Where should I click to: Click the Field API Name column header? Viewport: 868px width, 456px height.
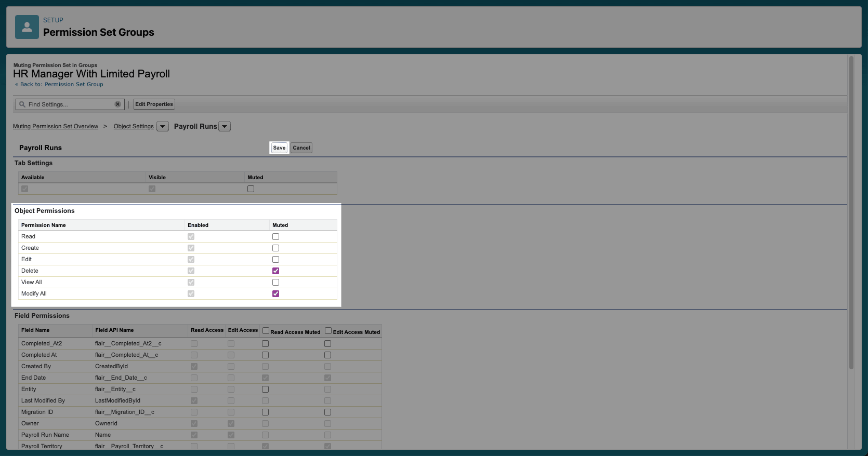pyautogui.click(x=114, y=330)
